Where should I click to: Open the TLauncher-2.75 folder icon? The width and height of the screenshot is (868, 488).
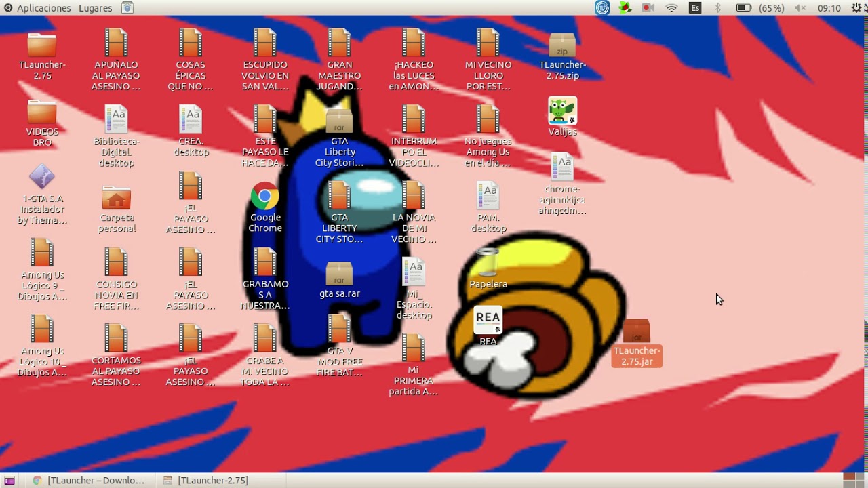pyautogui.click(x=42, y=45)
